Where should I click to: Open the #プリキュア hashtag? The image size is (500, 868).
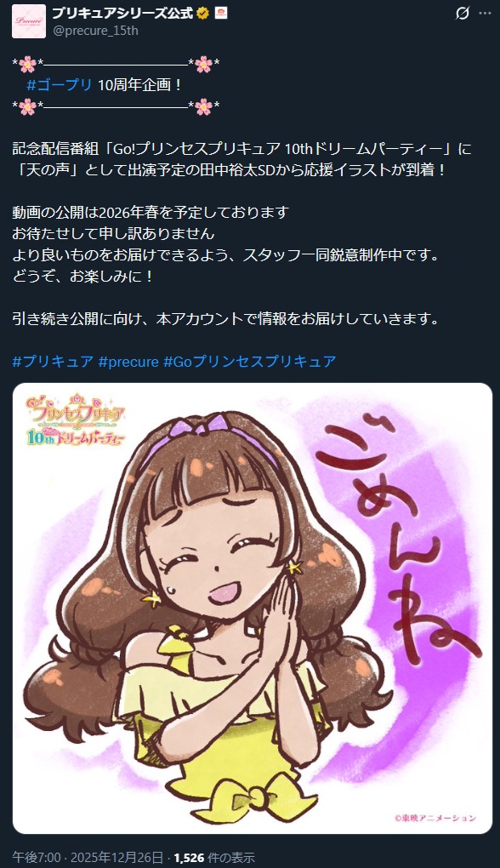point(53,362)
